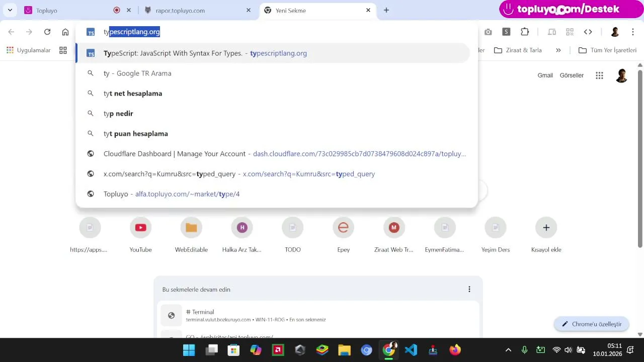Pick the "typ nedir" search suggestion

[273, 114]
